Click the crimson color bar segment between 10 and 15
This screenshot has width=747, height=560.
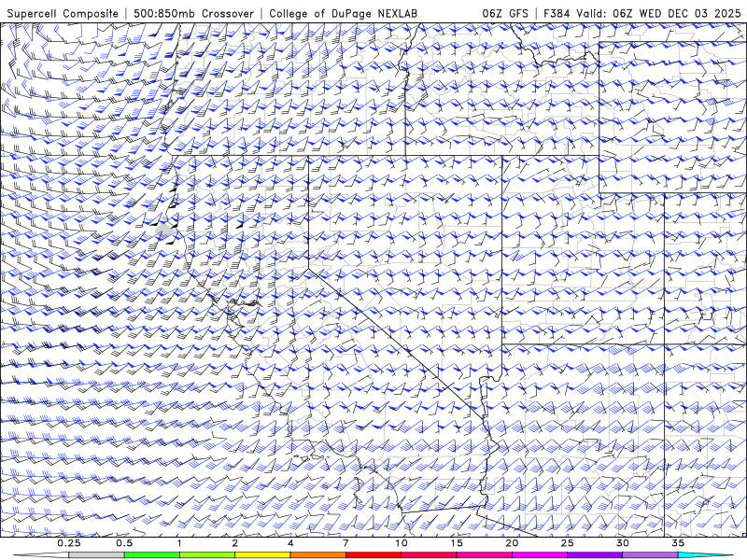429,555
